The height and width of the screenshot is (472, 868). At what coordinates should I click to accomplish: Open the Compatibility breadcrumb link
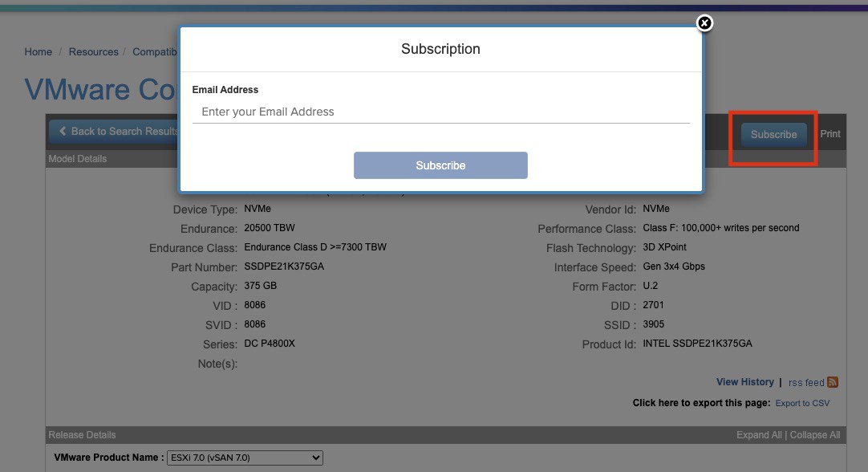click(x=155, y=51)
